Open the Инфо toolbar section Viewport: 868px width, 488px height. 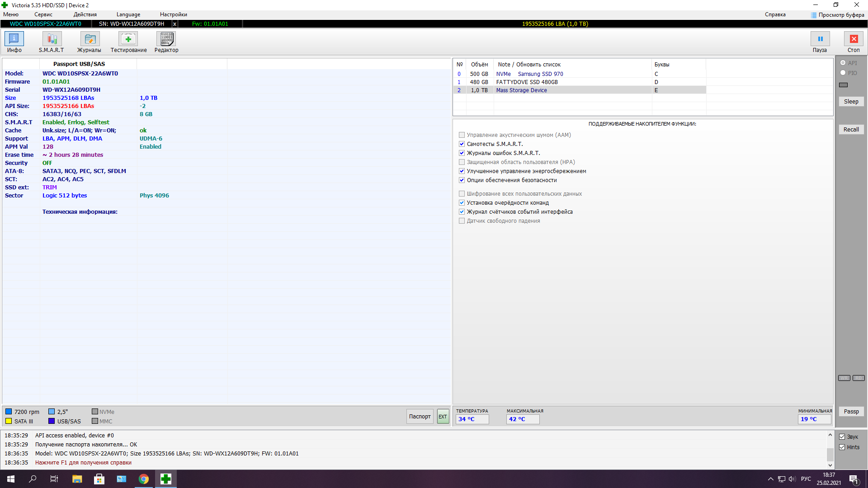(x=14, y=42)
